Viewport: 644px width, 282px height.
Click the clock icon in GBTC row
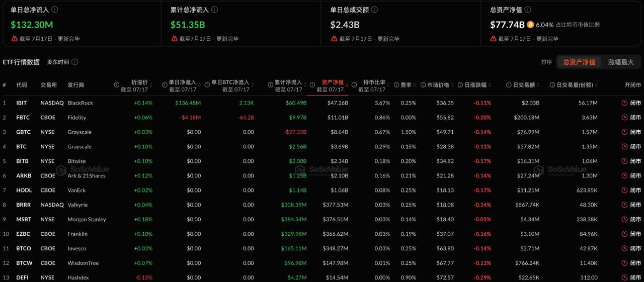(x=624, y=132)
